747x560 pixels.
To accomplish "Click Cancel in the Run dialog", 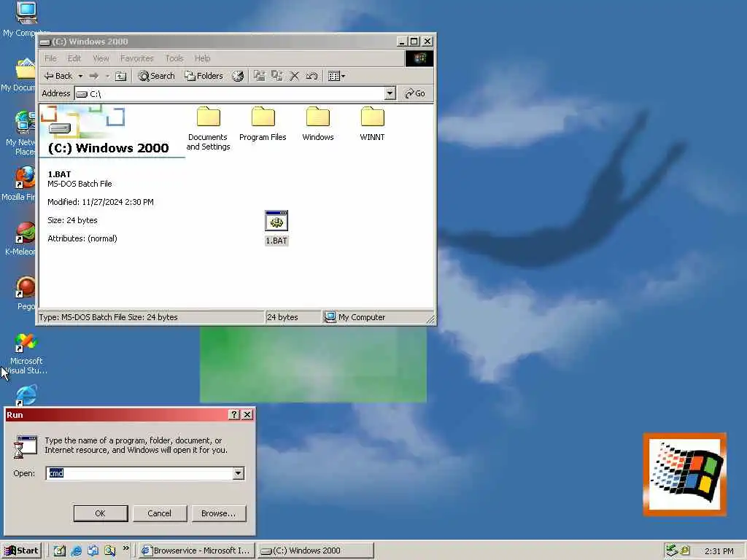I will pos(159,513).
